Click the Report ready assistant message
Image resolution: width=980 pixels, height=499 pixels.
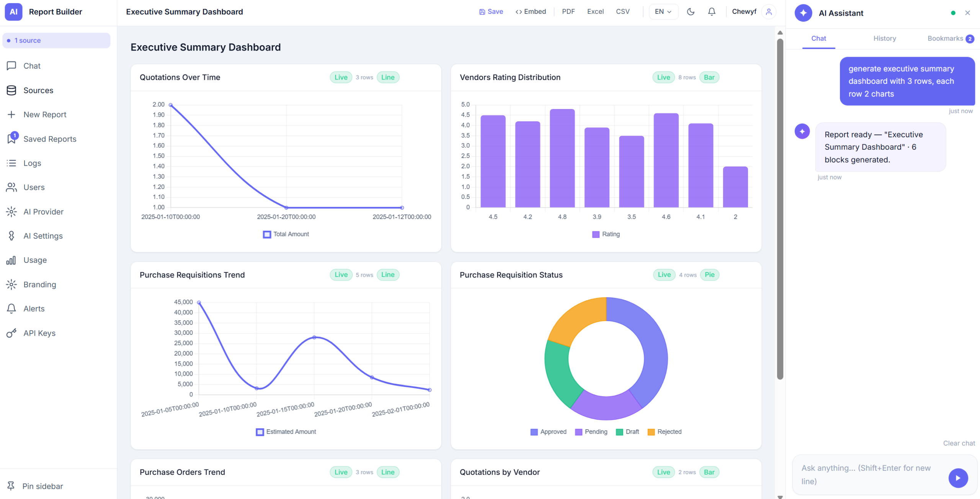880,147
